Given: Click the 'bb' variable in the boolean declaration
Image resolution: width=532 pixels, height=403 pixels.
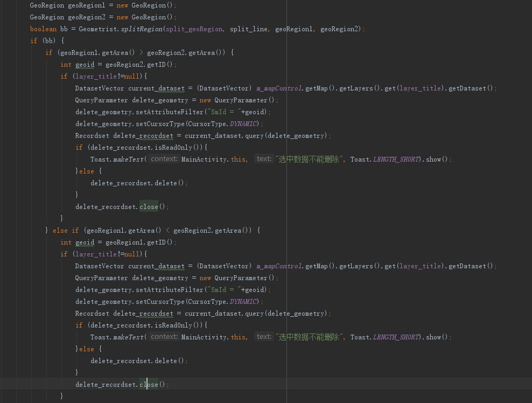Looking at the screenshot, I should (x=64, y=29).
